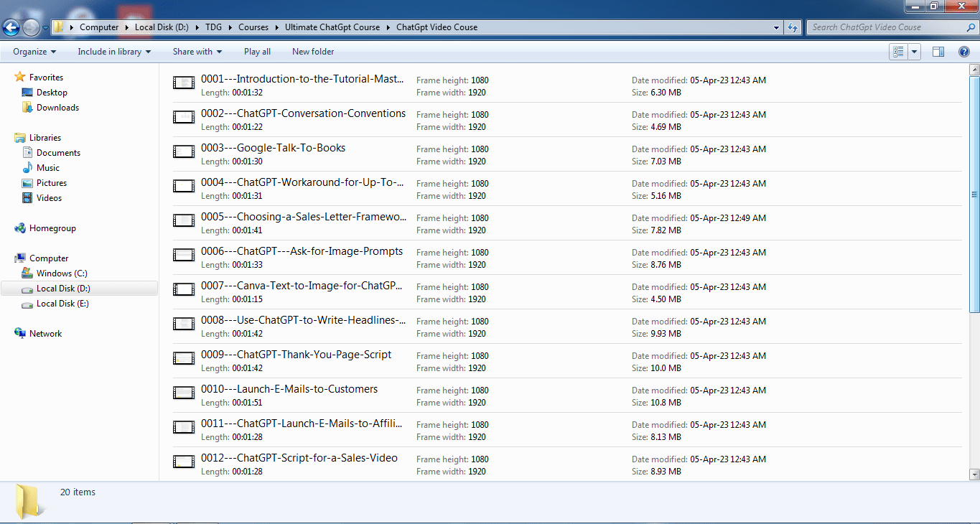Open the Windows (C:) drive
This screenshot has width=980, height=524.
(62, 273)
